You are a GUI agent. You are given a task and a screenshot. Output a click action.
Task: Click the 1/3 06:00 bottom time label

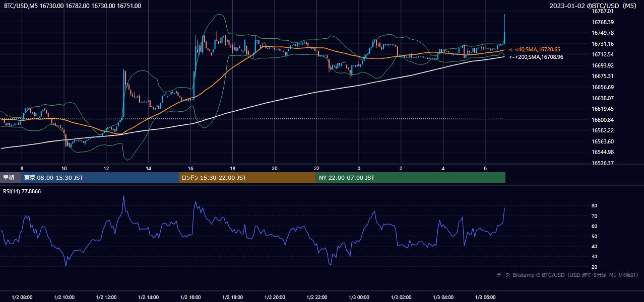[x=485, y=297]
